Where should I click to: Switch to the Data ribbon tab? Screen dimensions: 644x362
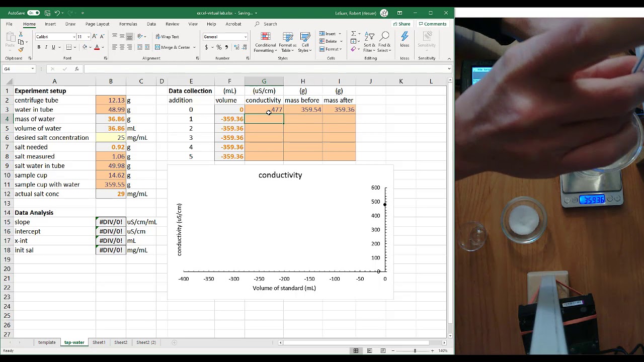[151, 24]
